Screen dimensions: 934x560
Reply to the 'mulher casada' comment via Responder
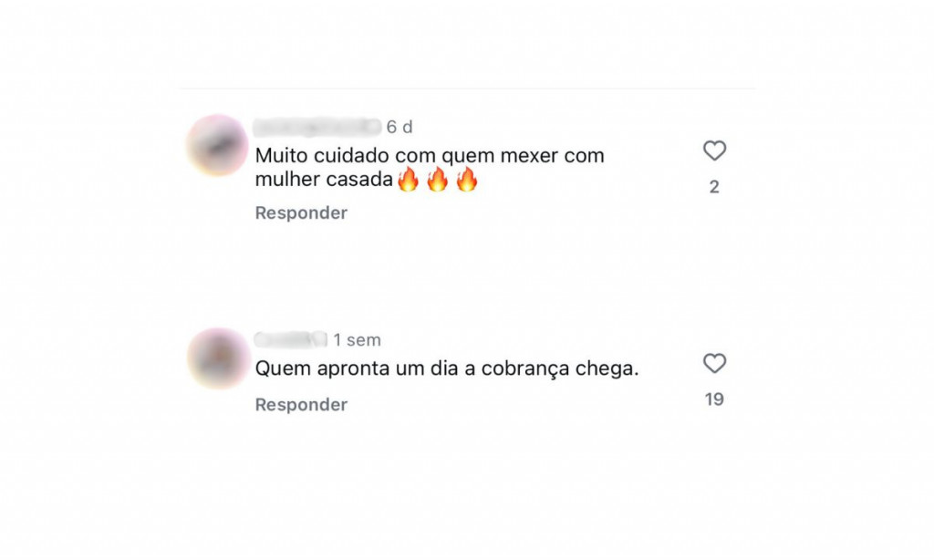(x=301, y=213)
